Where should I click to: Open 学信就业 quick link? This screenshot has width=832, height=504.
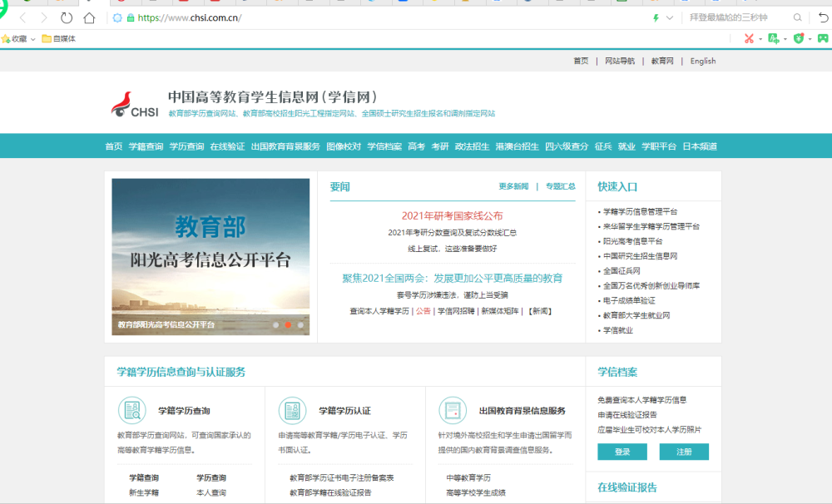tap(617, 330)
